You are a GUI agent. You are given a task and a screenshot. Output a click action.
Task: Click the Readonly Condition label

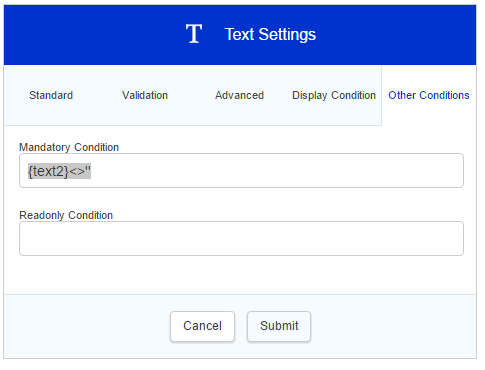66,215
